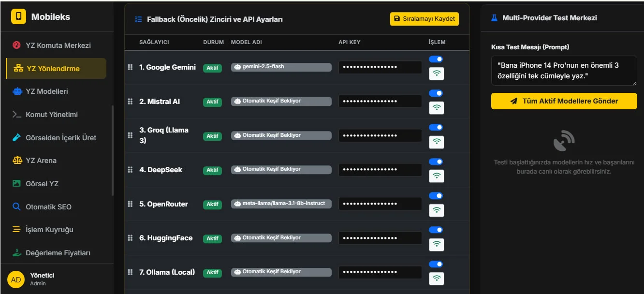
Task: Disable the DeepSeek provider switch
Action: [436, 162]
